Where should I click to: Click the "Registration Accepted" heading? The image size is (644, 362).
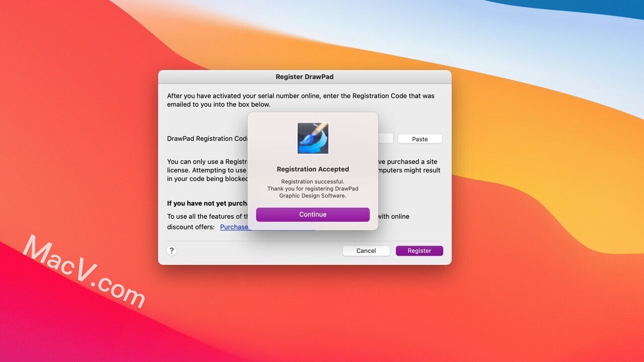point(313,169)
